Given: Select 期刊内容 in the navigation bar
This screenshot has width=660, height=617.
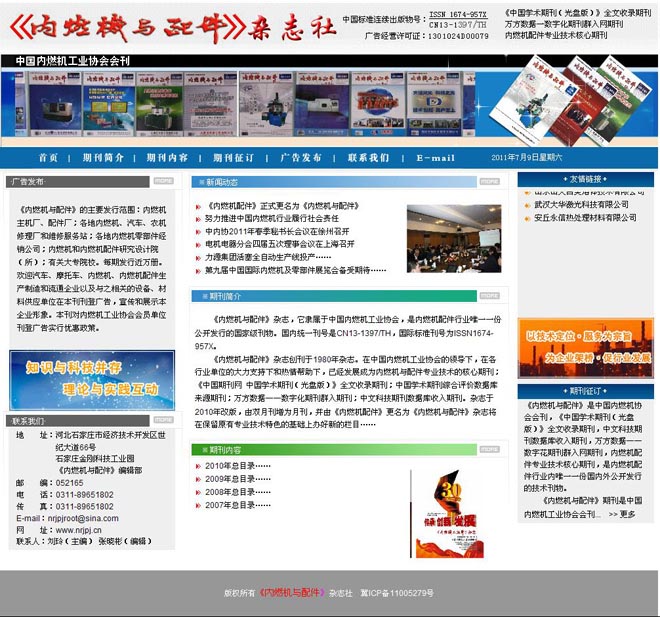Looking at the screenshot, I should (x=167, y=158).
